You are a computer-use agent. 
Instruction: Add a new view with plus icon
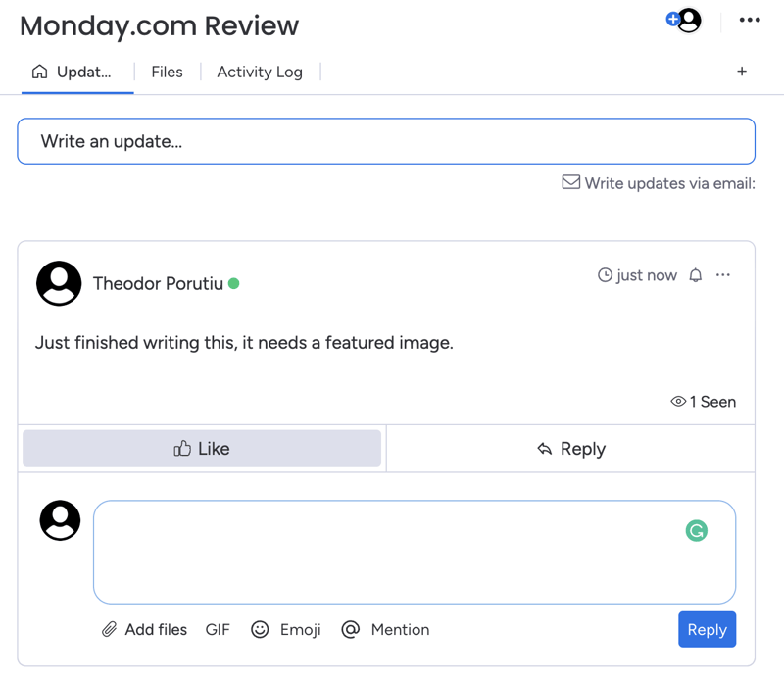tap(742, 72)
